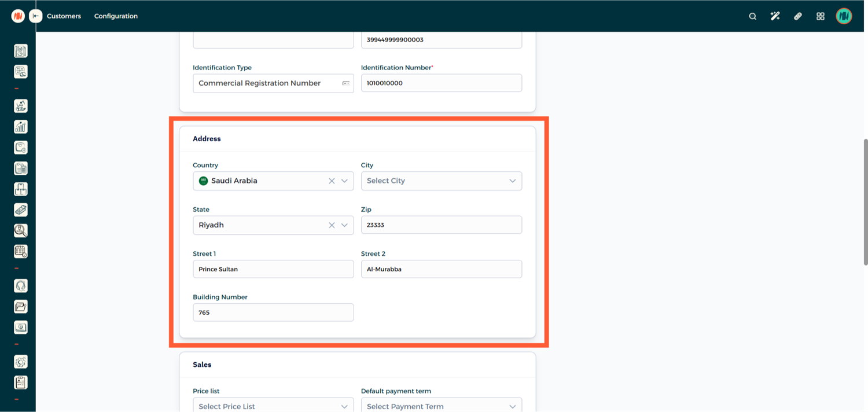Open the apps grid icon

click(820, 16)
